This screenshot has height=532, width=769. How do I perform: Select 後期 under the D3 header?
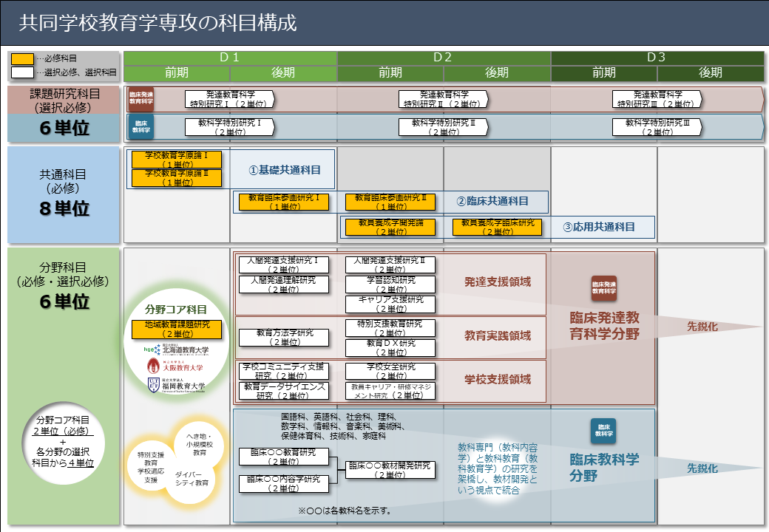[x=711, y=73]
